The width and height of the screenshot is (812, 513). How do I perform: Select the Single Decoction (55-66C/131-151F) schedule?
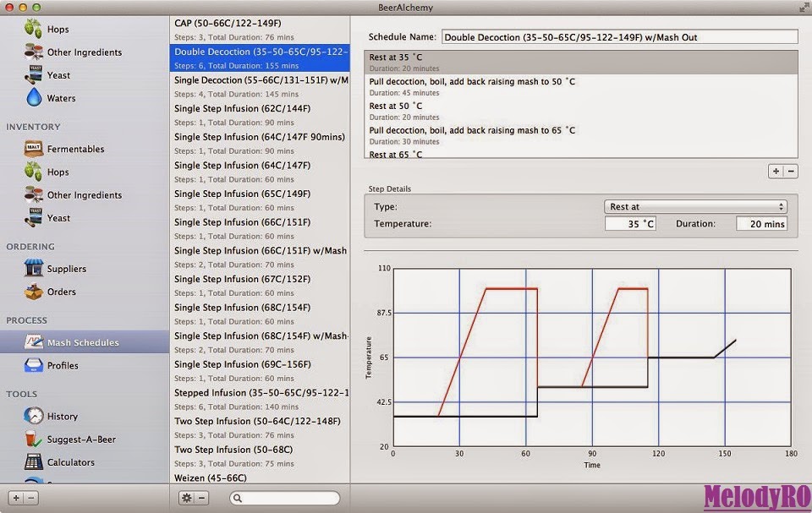pos(260,86)
